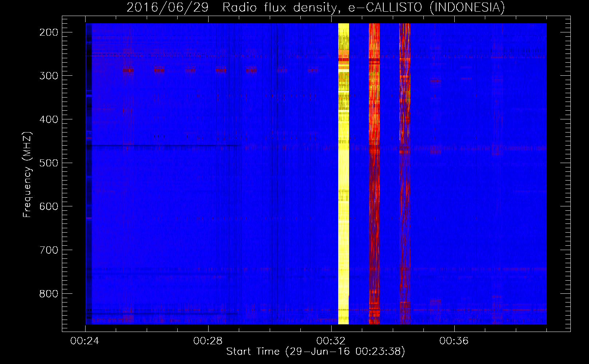Click the red burst band right of yellow
Image resolution: width=589 pixels, height=364 pixels.
(374, 174)
